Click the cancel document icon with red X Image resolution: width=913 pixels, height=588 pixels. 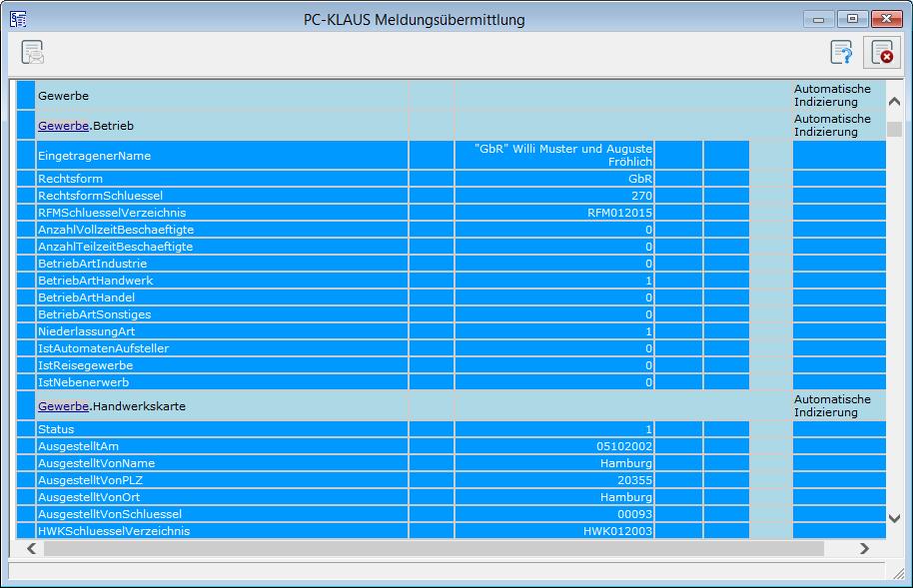pyautogui.click(x=880, y=53)
